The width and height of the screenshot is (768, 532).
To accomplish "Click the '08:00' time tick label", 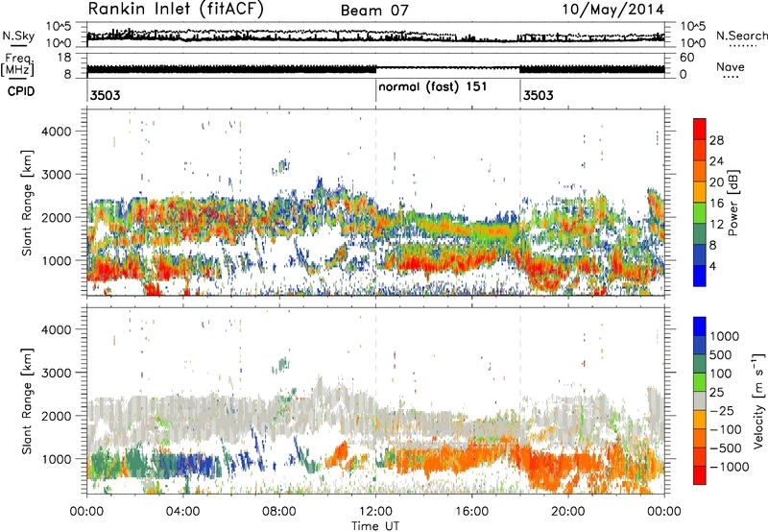I will pos(279,512).
